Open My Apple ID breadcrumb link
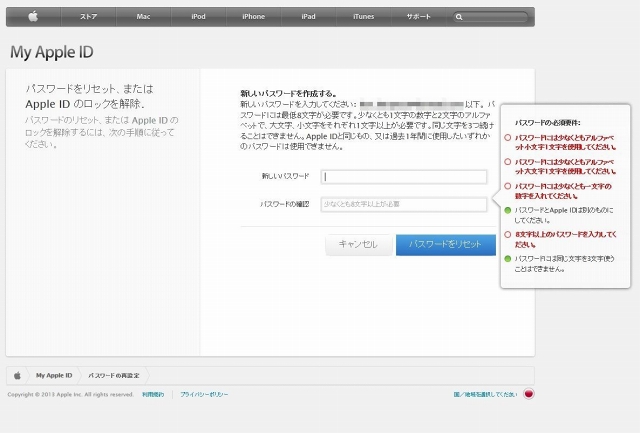 (54, 375)
